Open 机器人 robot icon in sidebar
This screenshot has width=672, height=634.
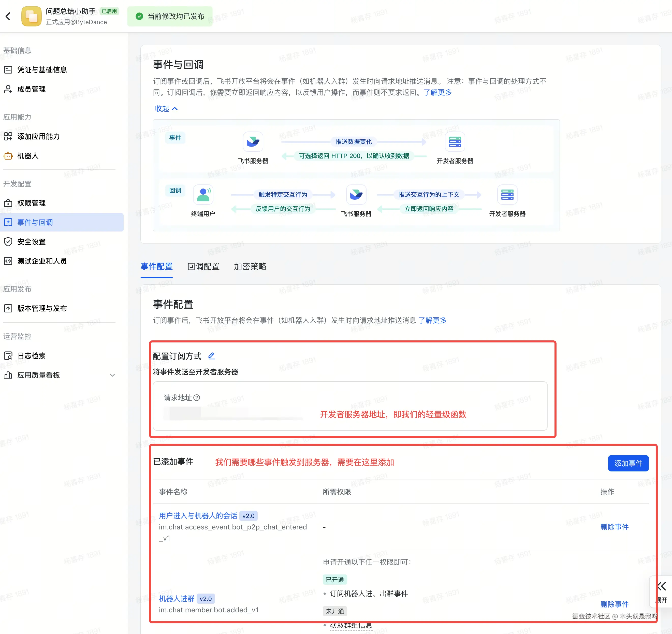pyautogui.click(x=8, y=156)
